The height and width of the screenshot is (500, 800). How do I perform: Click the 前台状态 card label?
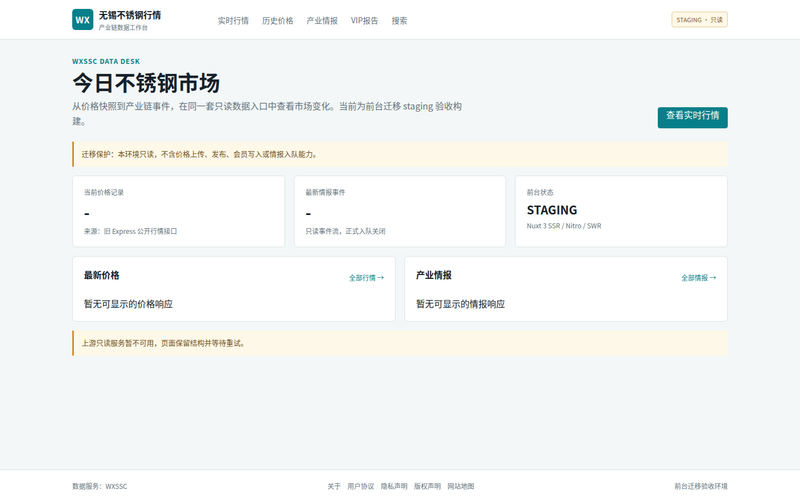[540, 192]
